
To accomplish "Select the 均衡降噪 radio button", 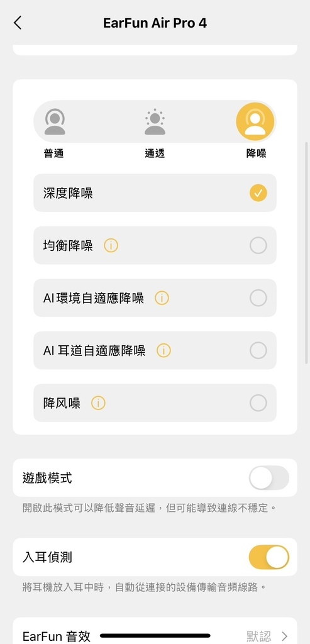I will [x=258, y=246].
